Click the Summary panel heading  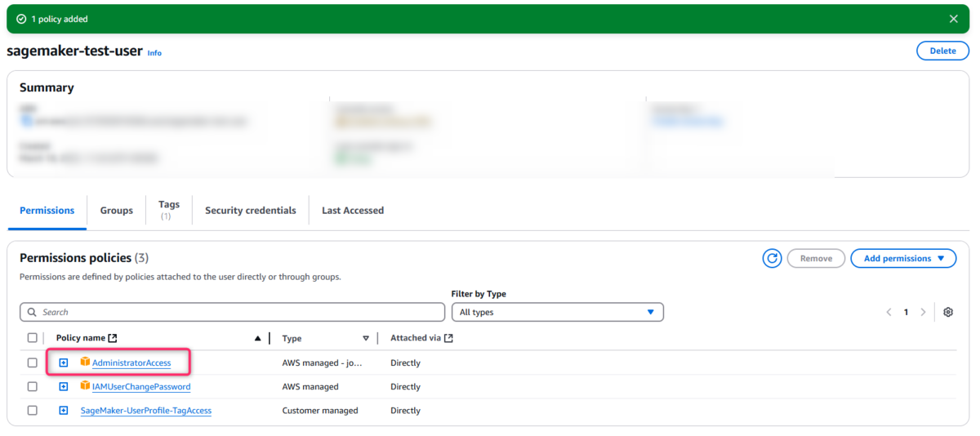(x=47, y=87)
